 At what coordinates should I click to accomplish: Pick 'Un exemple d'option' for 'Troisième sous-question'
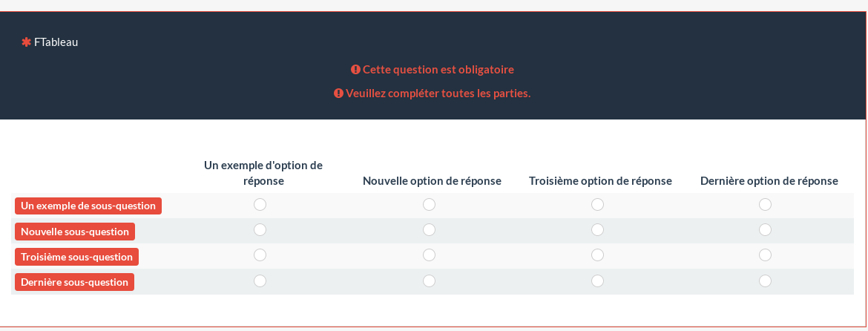tap(260, 255)
